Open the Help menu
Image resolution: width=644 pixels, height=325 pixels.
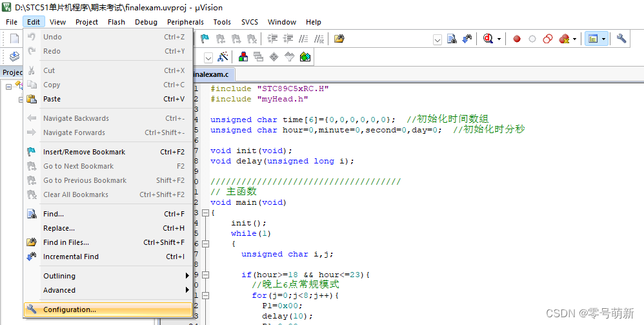pos(314,22)
